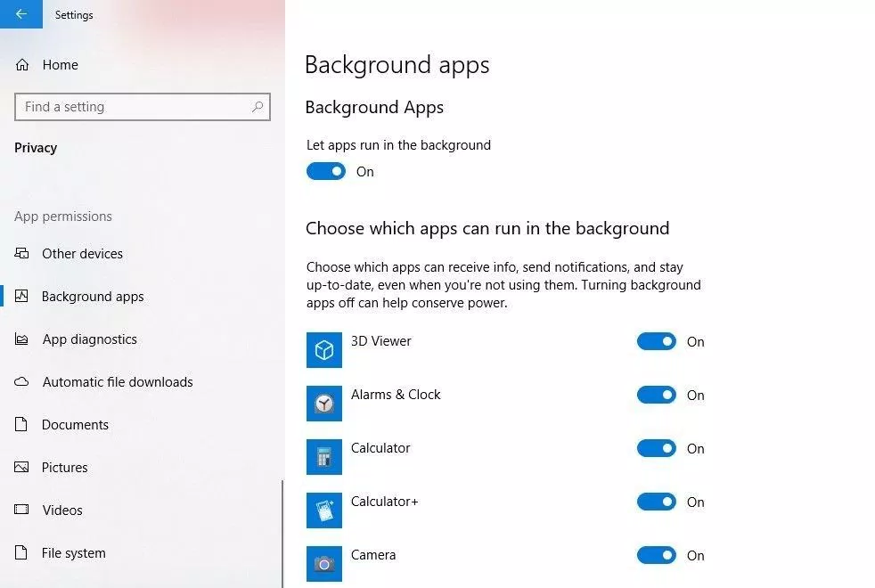Navigate back with the arrow button
The width and height of the screenshot is (875, 588).
click(x=21, y=14)
